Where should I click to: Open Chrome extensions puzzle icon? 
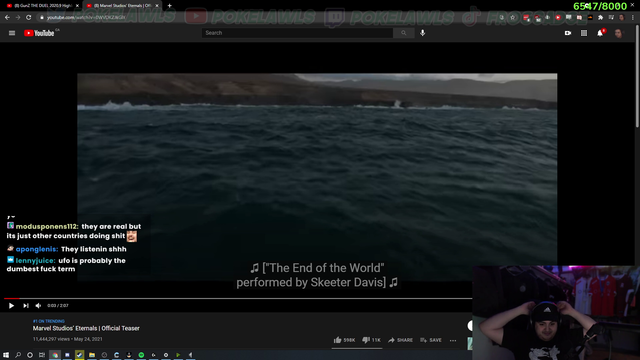click(x=600, y=18)
